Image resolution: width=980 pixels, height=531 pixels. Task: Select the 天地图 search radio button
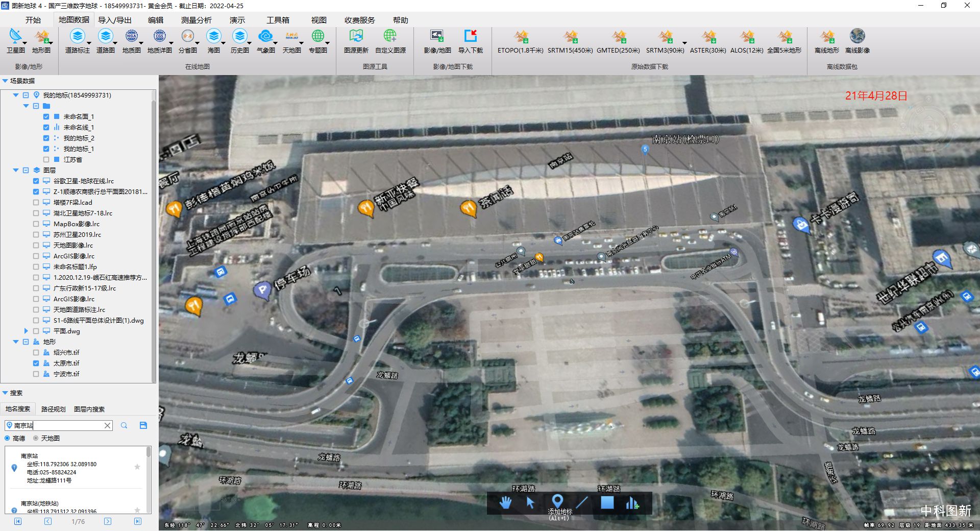36,438
